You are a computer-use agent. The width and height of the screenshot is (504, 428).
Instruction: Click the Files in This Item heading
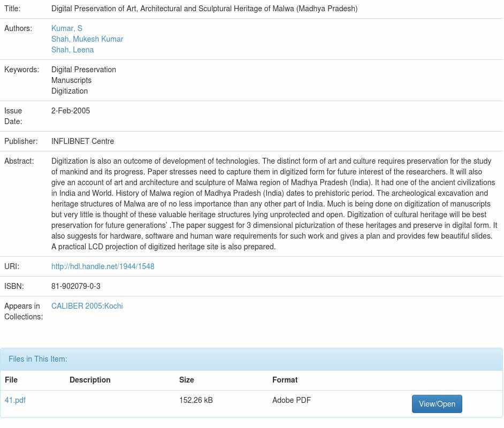click(x=38, y=359)
